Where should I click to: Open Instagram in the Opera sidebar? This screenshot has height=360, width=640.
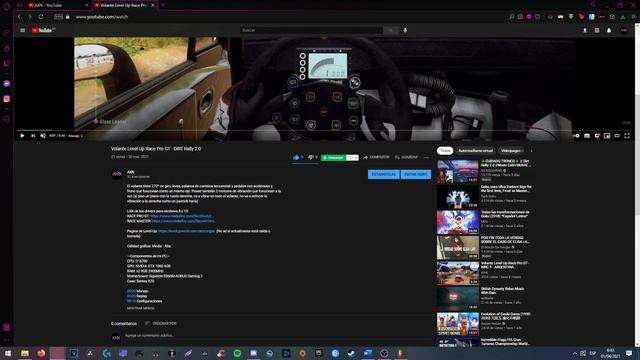7,99
